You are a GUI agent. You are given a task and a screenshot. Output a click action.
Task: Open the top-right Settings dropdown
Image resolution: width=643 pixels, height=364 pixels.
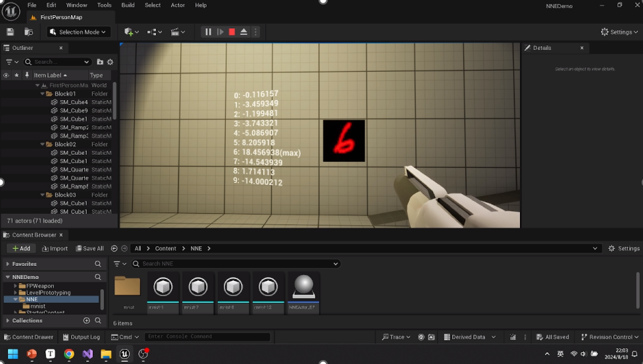(619, 32)
